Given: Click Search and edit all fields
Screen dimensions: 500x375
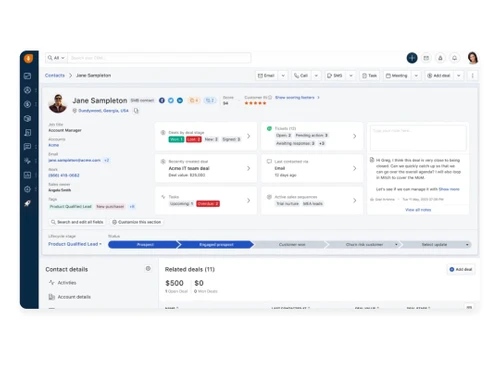Looking at the screenshot, I should (77, 222).
